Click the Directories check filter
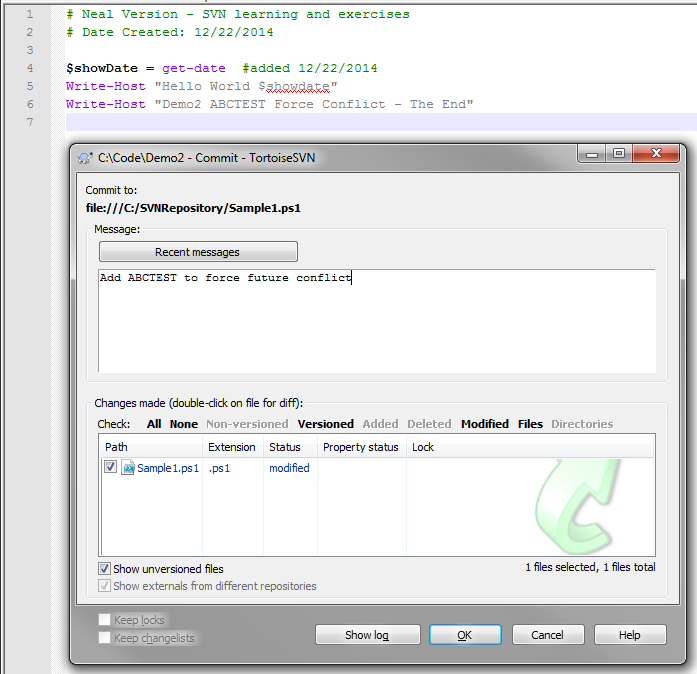The image size is (697, 674). coord(582,424)
